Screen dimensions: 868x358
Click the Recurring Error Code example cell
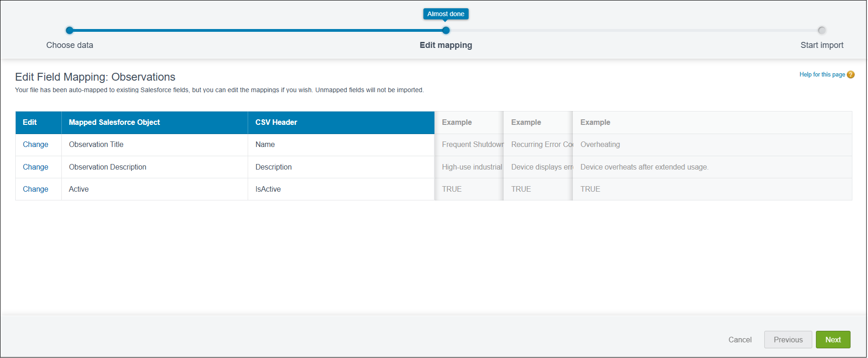click(538, 145)
